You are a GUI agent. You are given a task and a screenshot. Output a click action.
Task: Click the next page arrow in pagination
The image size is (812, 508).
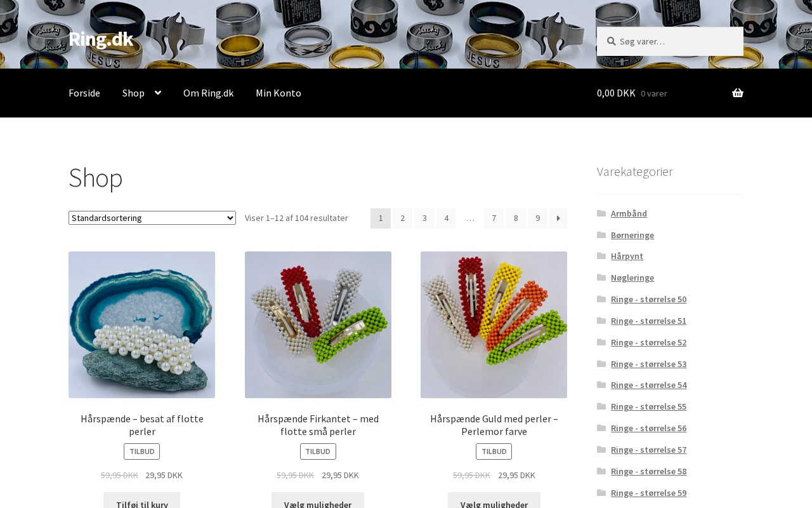click(x=558, y=218)
